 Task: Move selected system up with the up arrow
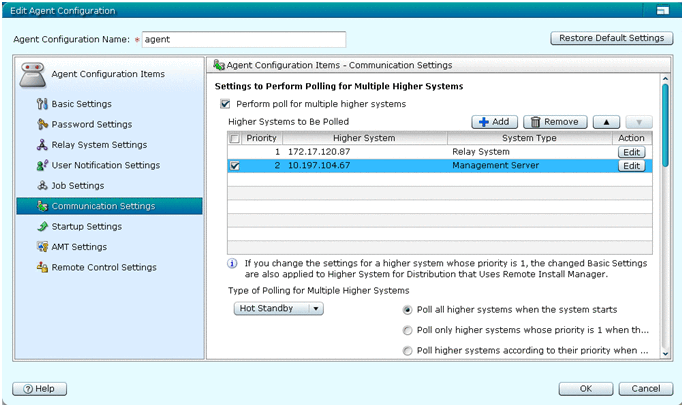click(606, 122)
